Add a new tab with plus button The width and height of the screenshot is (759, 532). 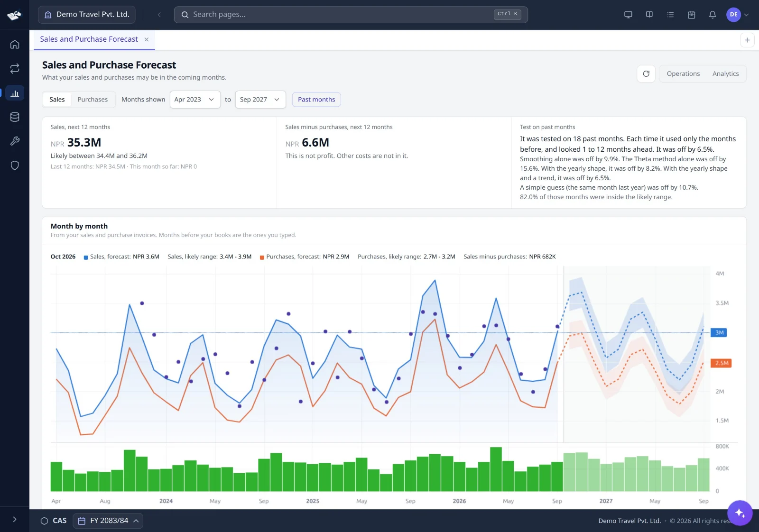[x=747, y=40]
